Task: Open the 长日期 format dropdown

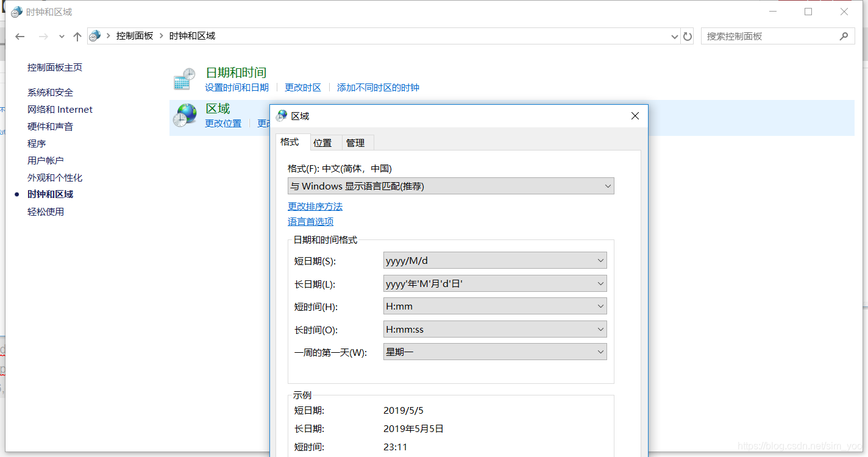Action: (x=495, y=284)
